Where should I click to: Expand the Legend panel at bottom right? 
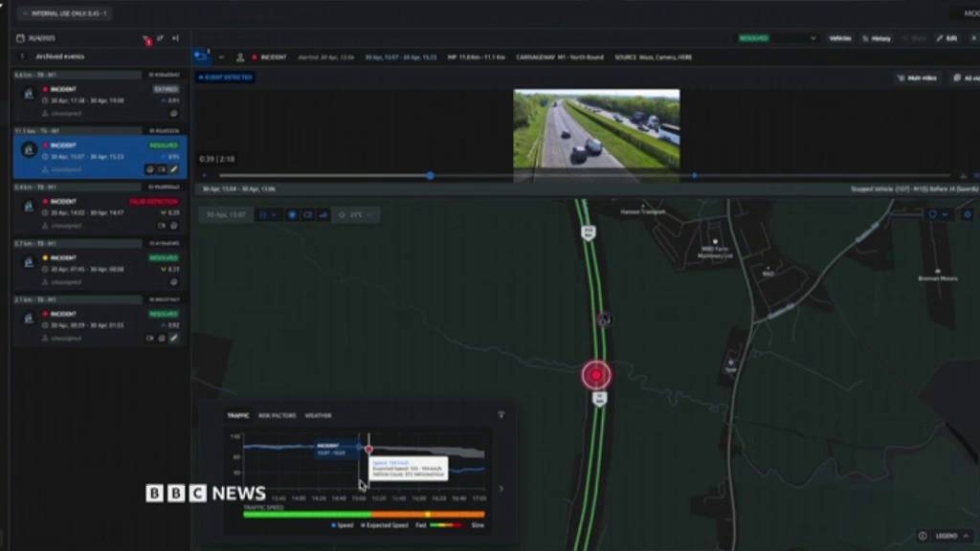944,536
